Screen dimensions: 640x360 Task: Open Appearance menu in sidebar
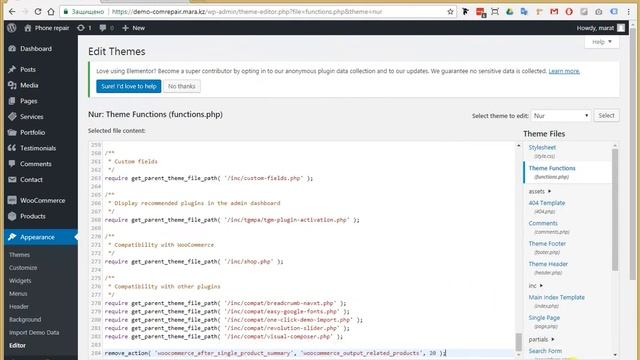pos(41,237)
